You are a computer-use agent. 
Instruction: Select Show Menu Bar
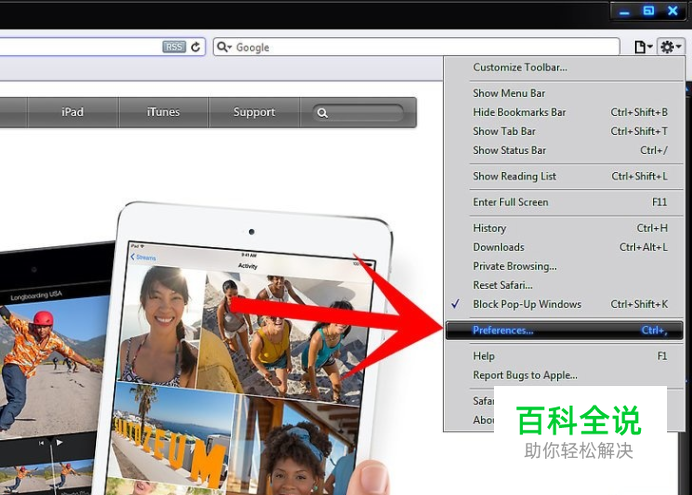564,93
